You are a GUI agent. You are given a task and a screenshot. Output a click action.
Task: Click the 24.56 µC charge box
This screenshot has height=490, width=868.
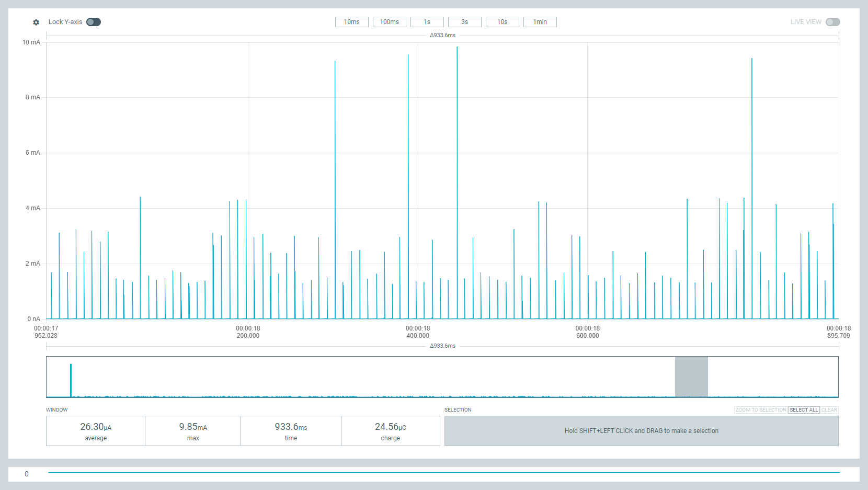tap(390, 431)
